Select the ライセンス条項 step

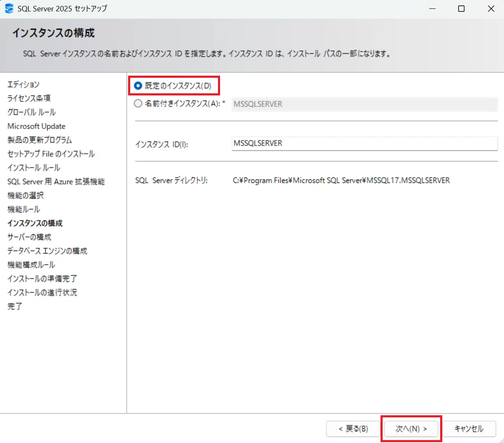click(x=29, y=98)
